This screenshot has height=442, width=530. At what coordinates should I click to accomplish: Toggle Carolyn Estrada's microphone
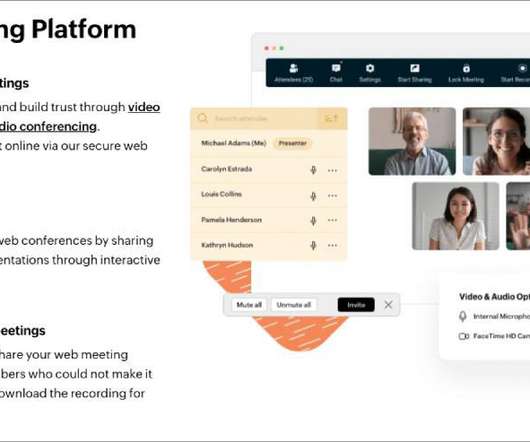(x=313, y=170)
